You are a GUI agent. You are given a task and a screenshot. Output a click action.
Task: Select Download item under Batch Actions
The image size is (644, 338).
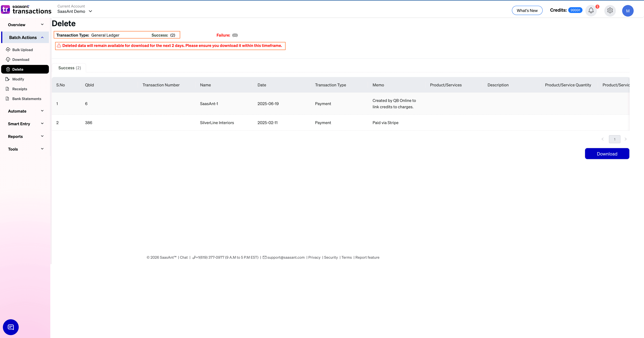point(21,60)
